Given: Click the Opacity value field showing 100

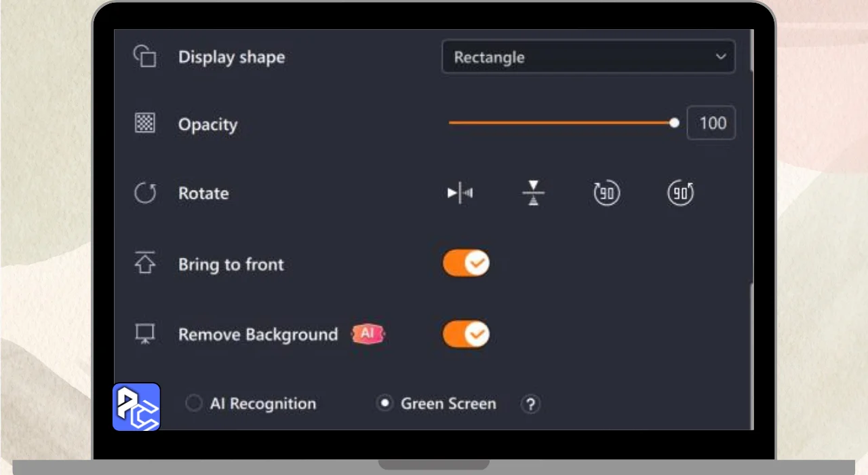Looking at the screenshot, I should click(711, 123).
